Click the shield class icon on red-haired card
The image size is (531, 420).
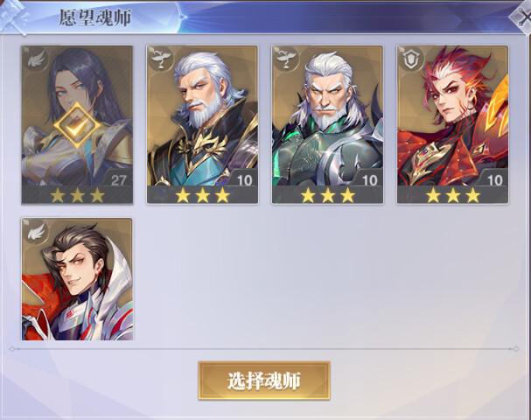(x=410, y=59)
